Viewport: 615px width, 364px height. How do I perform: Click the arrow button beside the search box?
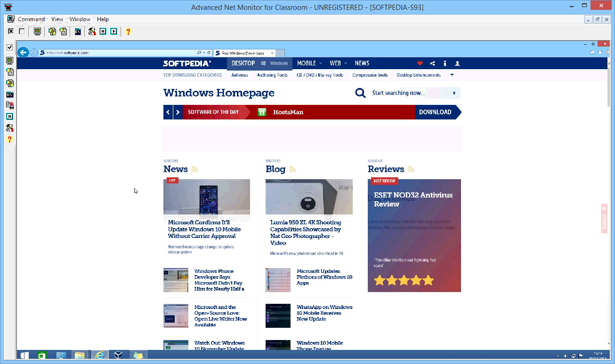pos(454,93)
